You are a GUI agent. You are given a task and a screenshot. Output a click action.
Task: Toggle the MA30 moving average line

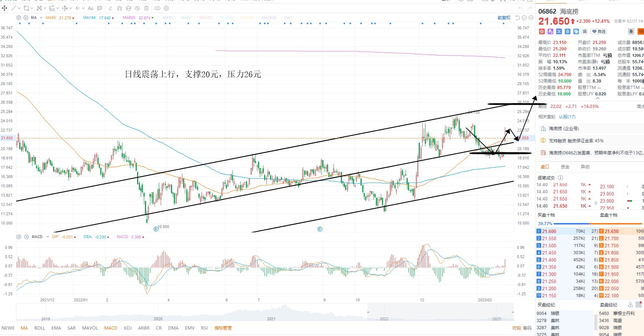tap(168, 18)
